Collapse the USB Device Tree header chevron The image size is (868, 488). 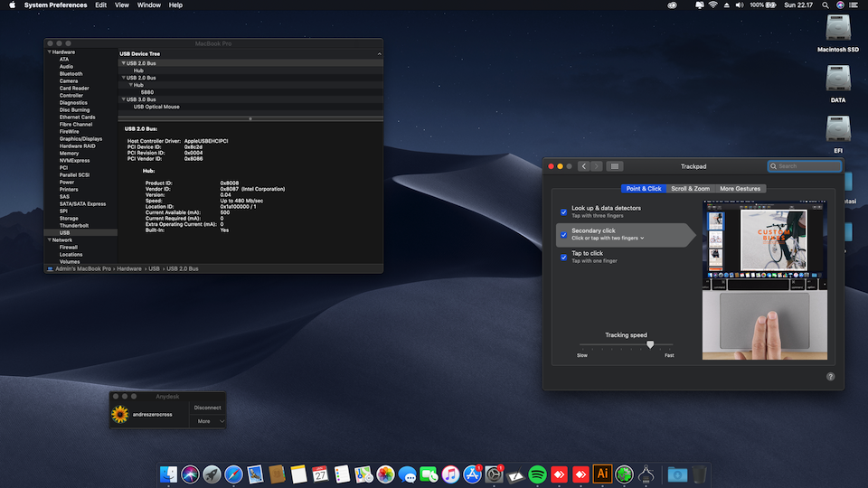point(379,53)
